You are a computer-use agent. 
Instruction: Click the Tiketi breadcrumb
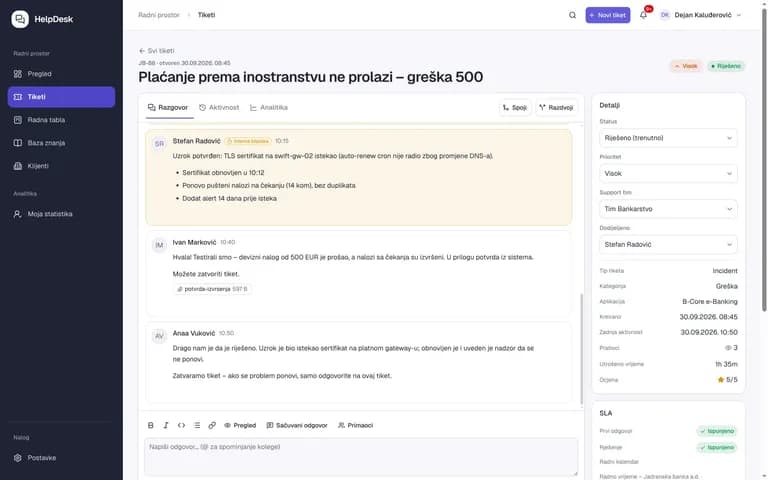pyautogui.click(x=206, y=15)
